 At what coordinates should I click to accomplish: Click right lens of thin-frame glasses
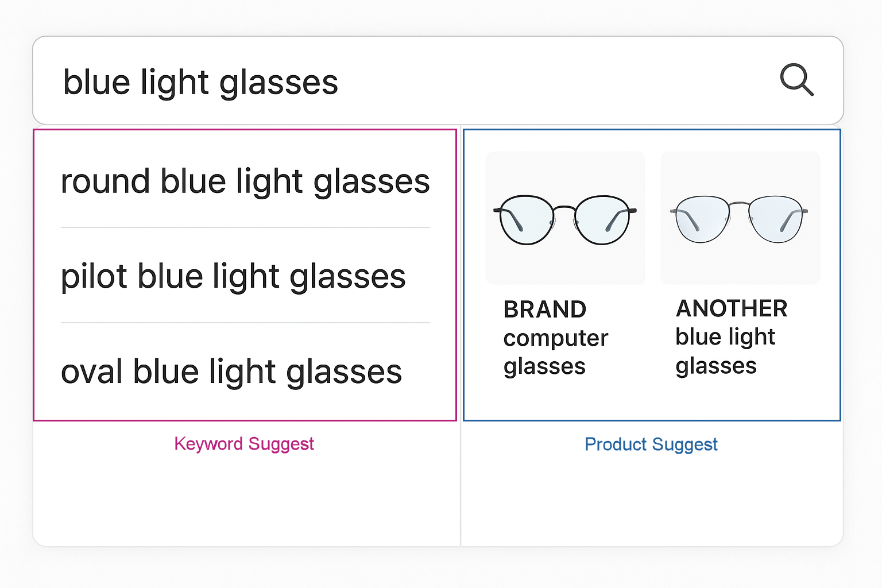pyautogui.click(x=775, y=219)
